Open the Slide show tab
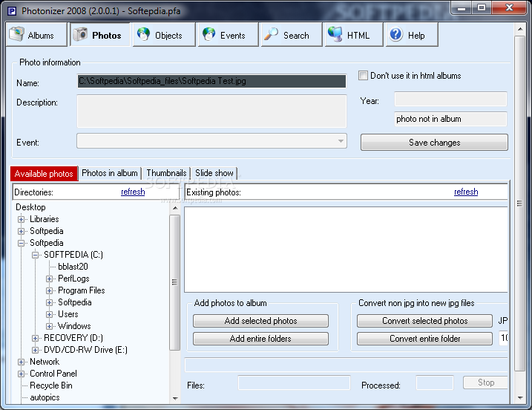This screenshot has width=532, height=410. (x=214, y=173)
